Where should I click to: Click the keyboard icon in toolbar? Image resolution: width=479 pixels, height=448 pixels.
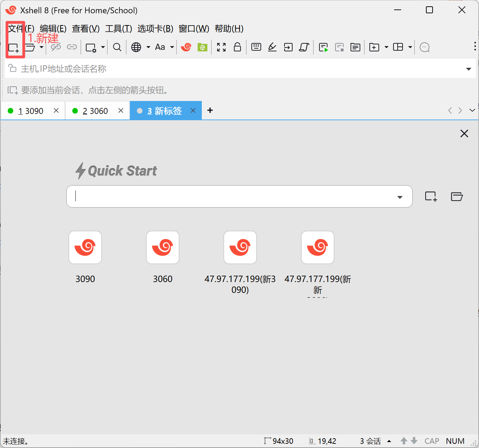click(x=256, y=47)
